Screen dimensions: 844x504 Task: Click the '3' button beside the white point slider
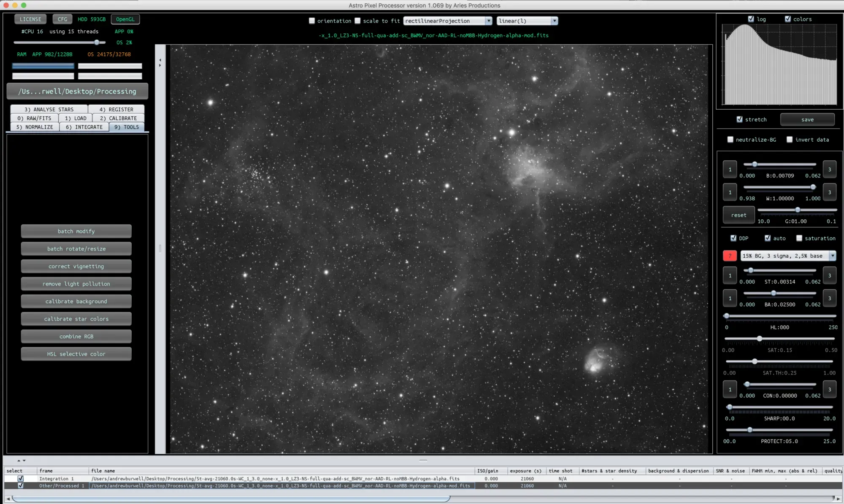pos(829,192)
